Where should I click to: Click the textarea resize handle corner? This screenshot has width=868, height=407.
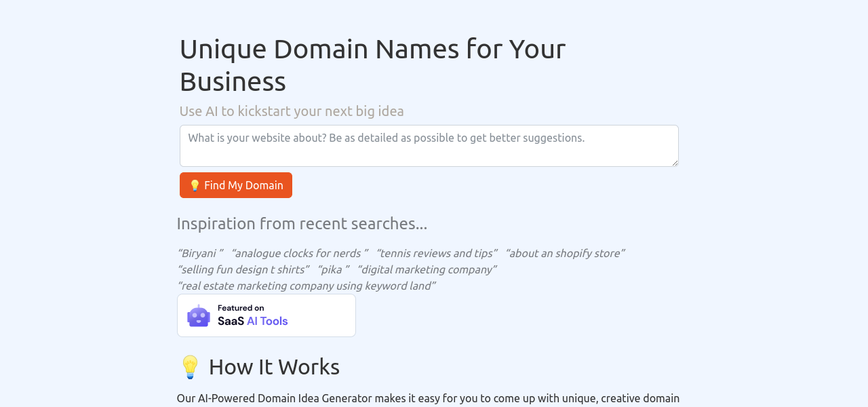tap(674, 162)
